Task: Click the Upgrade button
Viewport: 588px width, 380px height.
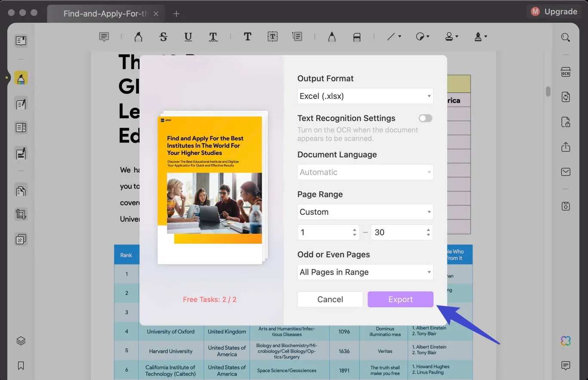Action: click(554, 12)
